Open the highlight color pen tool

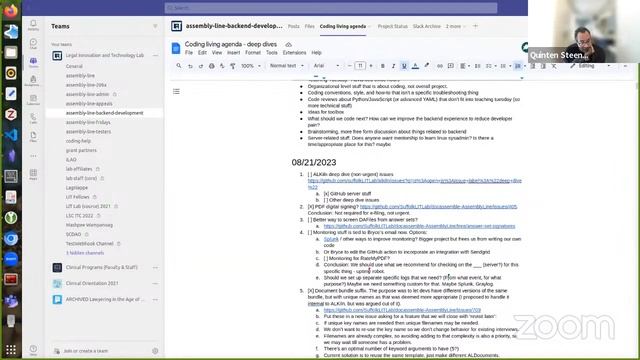tap(427, 66)
